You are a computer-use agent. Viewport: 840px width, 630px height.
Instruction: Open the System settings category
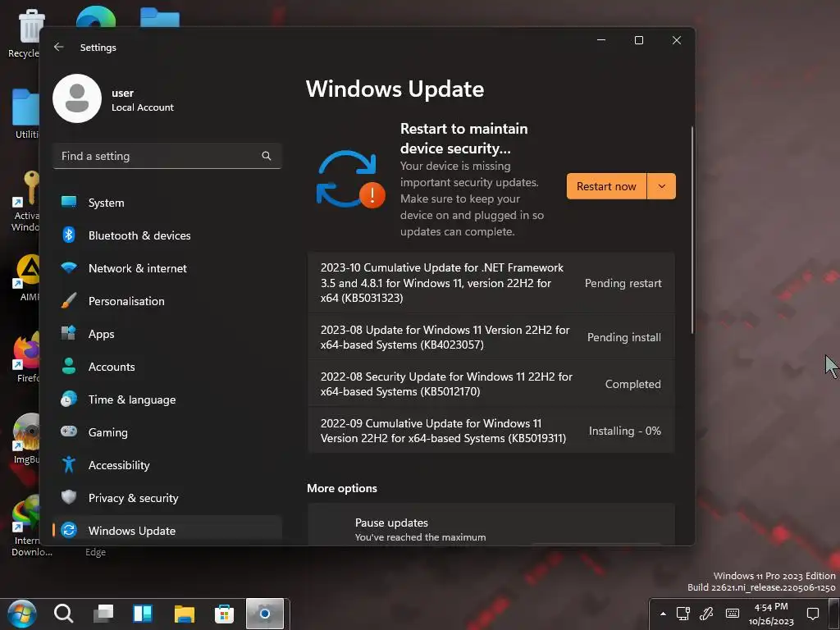pyautogui.click(x=167, y=203)
